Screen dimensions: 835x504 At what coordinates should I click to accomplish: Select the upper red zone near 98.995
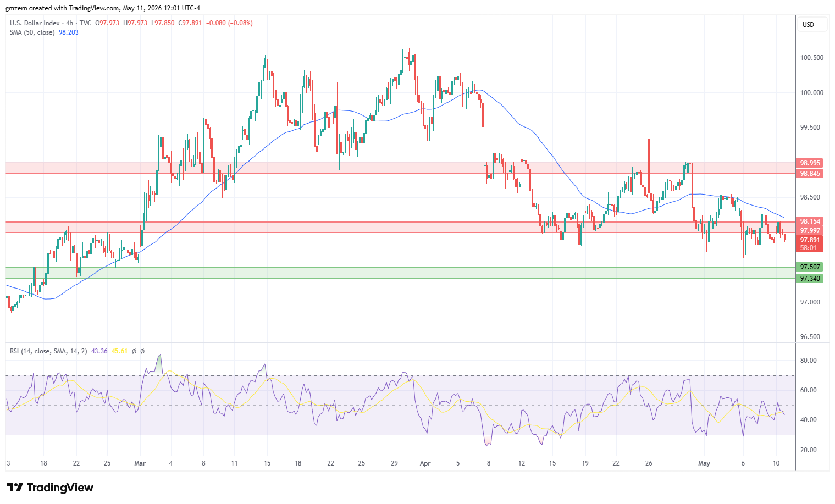(400, 168)
